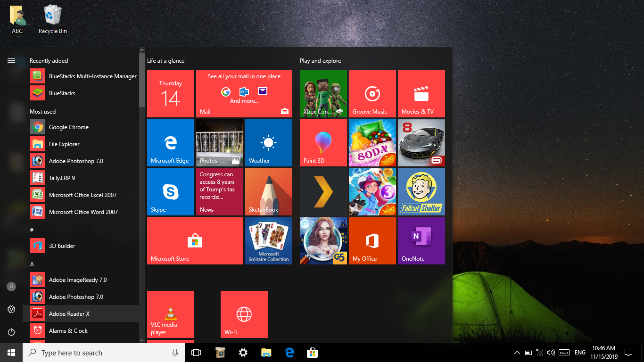Expand the Start menu hamburger navigation
The image size is (644, 362).
click(x=11, y=60)
